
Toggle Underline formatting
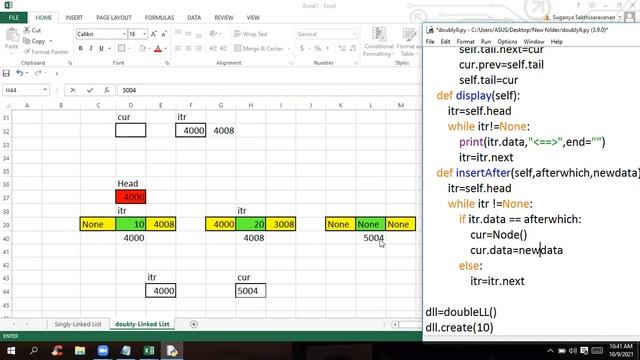(101, 49)
